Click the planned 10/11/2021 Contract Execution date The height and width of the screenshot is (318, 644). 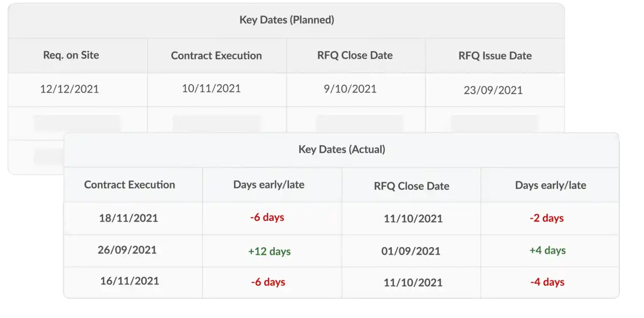click(x=216, y=89)
